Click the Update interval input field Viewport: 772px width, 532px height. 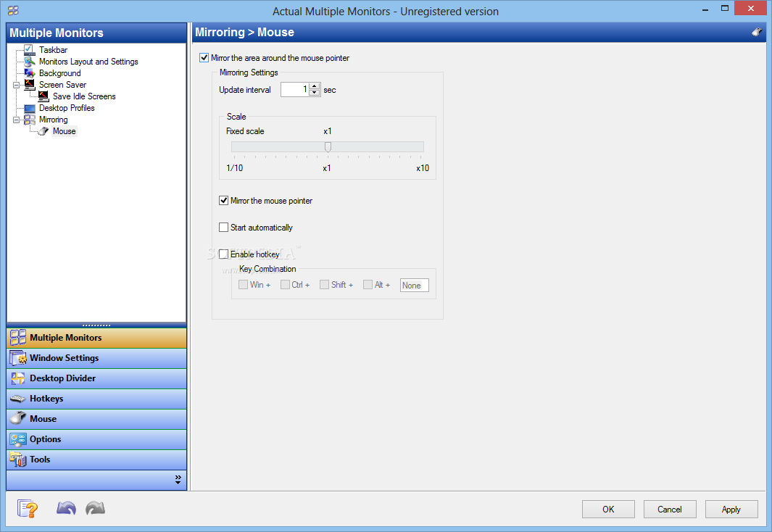[295, 90]
